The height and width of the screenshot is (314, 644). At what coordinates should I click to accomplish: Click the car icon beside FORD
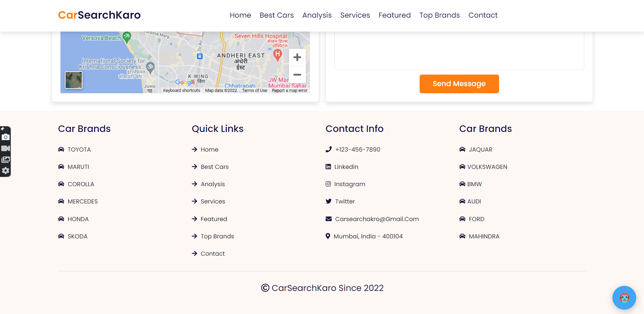462,219
